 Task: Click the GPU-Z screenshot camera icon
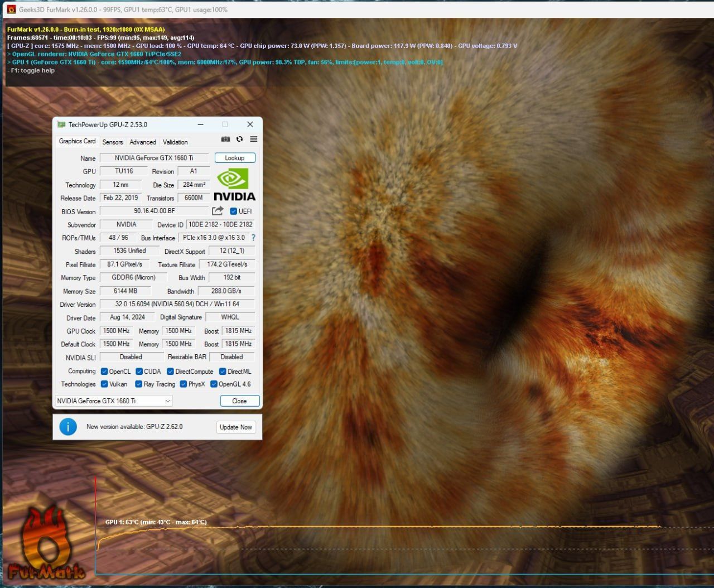coord(225,139)
